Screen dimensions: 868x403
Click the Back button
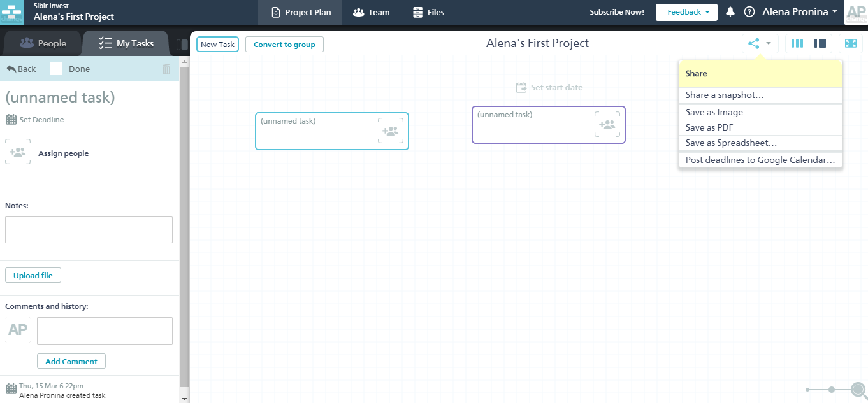22,69
